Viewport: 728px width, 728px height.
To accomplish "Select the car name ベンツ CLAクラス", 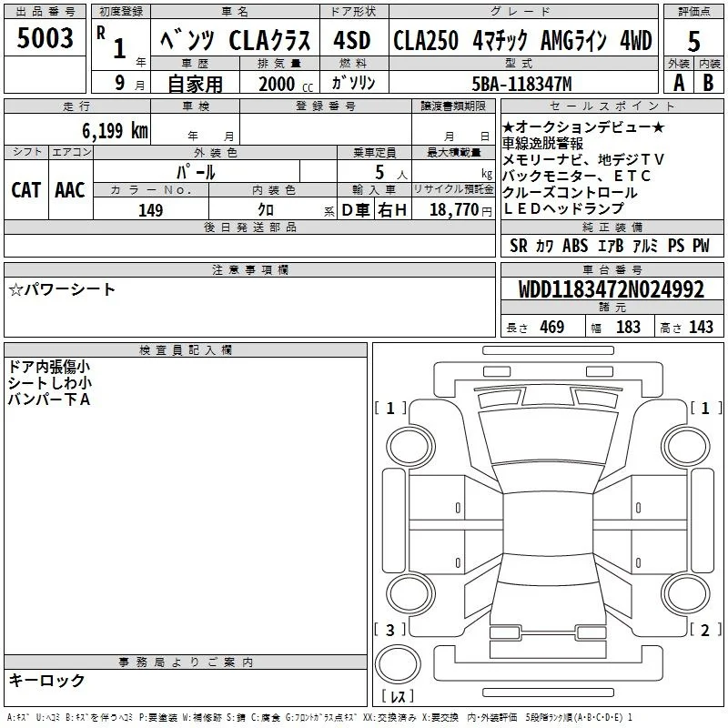I will 235,40.
